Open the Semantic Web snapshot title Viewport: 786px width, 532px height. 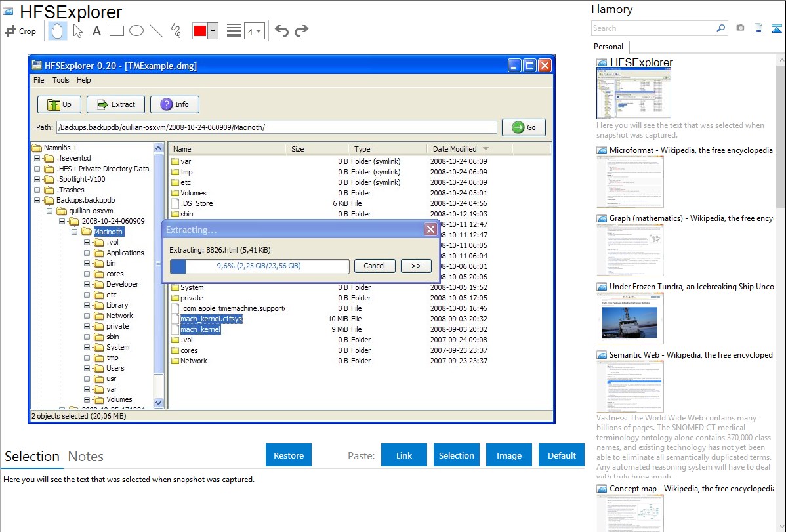point(692,355)
